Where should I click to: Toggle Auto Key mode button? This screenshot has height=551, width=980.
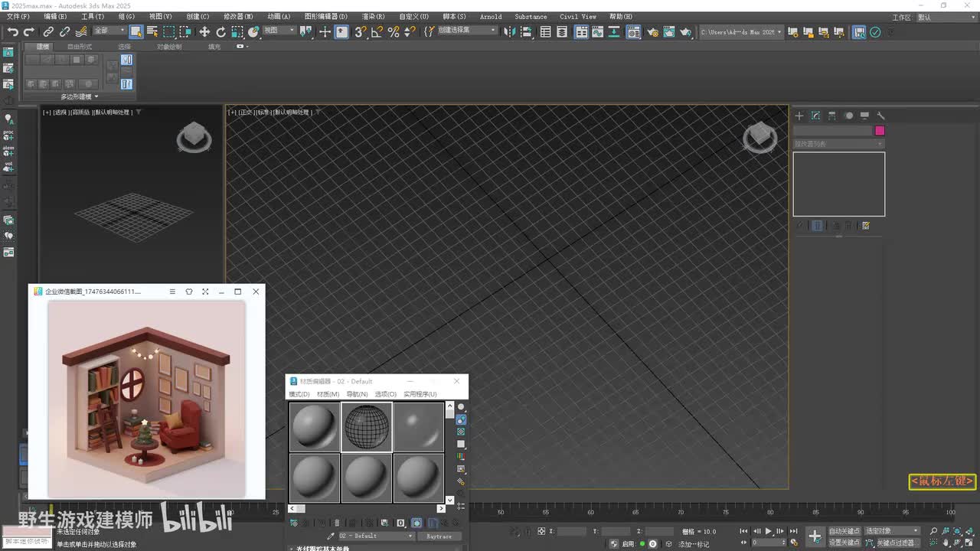coord(844,530)
